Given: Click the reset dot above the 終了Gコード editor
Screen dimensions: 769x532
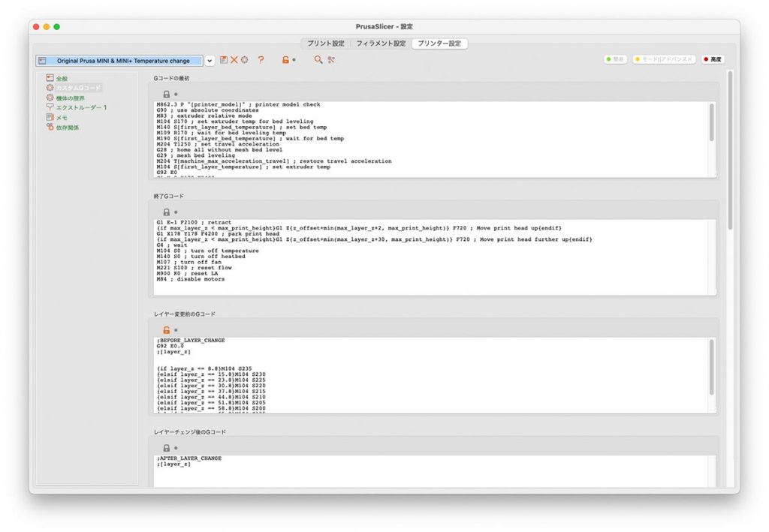Looking at the screenshot, I should (176, 212).
